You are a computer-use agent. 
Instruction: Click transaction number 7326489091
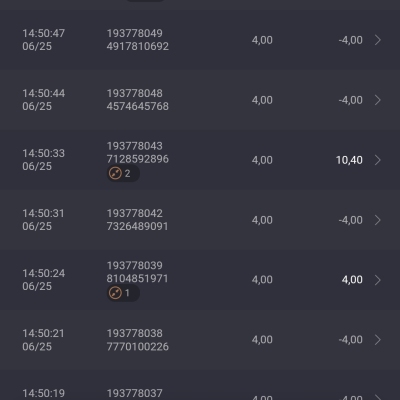(137, 226)
